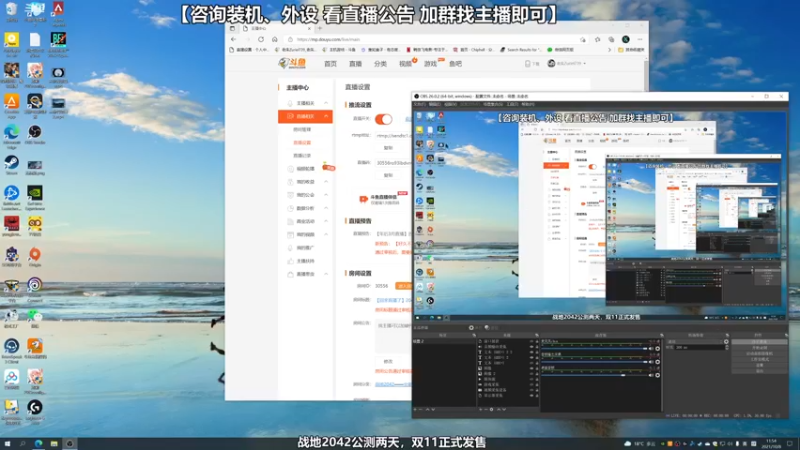Viewport: 800px width, 450px height.
Task: Adjust the third mixer volume slider
Action: [594, 375]
